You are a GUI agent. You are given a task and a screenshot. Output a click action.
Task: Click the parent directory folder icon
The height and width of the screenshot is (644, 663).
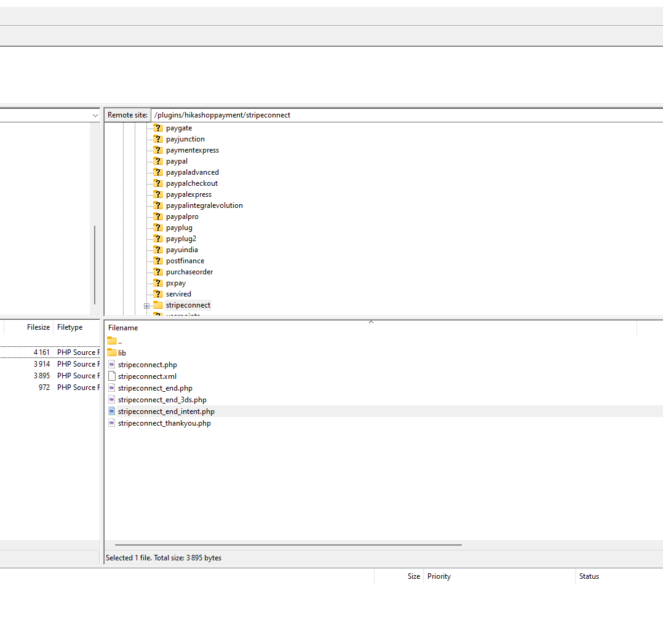point(112,341)
